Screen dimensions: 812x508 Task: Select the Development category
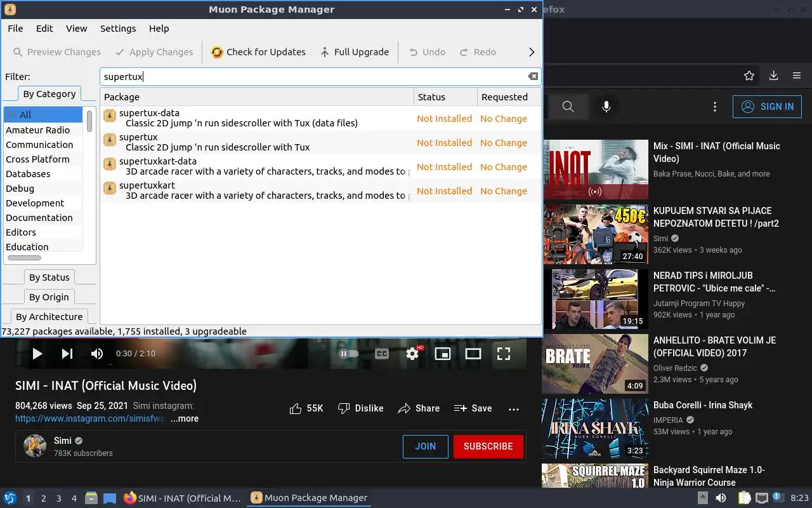[x=43, y=203]
